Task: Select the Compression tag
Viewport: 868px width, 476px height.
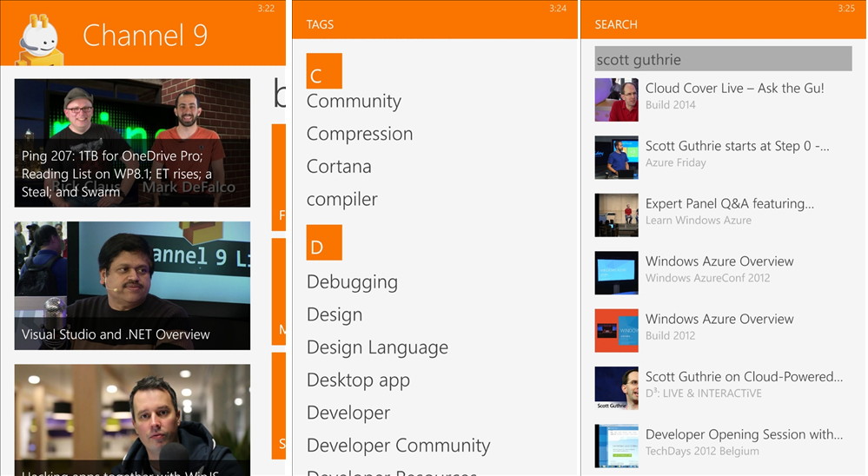Action: tap(360, 134)
